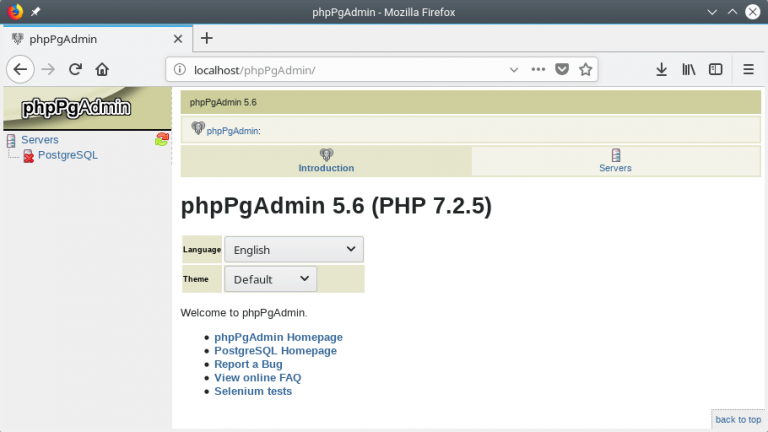Click the Report a Bug link
Image resolution: width=768 pixels, height=432 pixels.
tap(248, 365)
